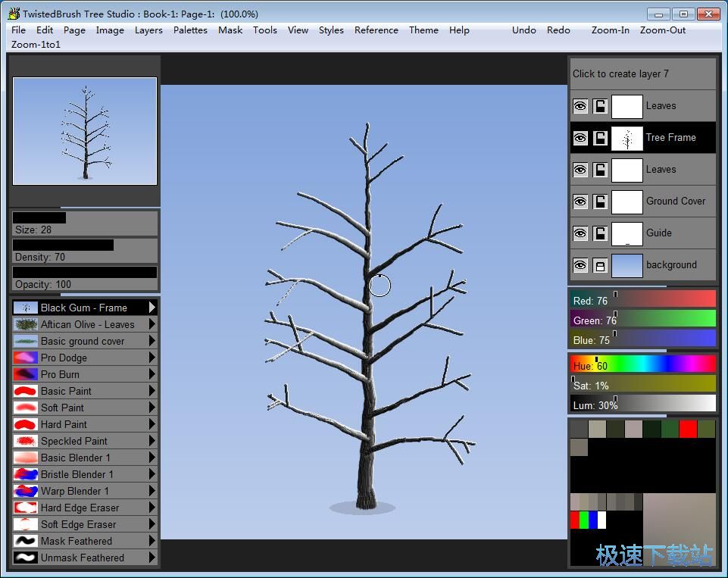Viewport: 728px width, 578px height.
Task: Hide the Ground Cover layer with eye icon
Action: [580, 202]
